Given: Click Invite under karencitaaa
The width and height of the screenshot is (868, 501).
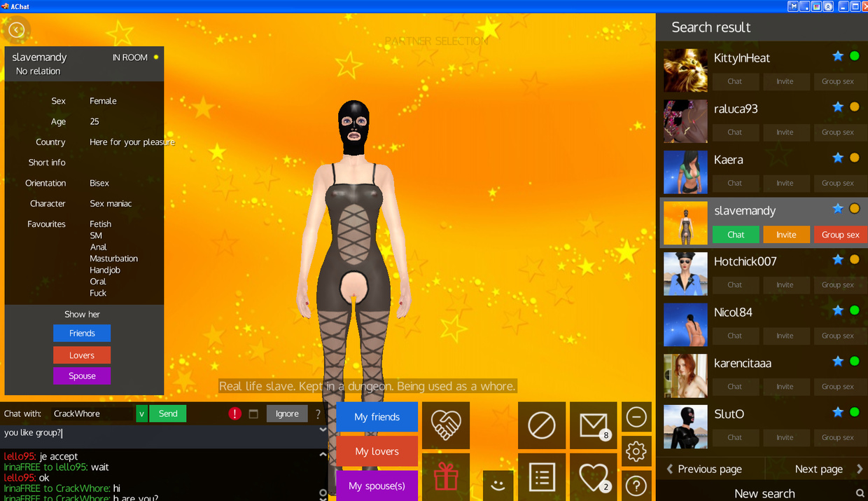Looking at the screenshot, I should coord(785,386).
